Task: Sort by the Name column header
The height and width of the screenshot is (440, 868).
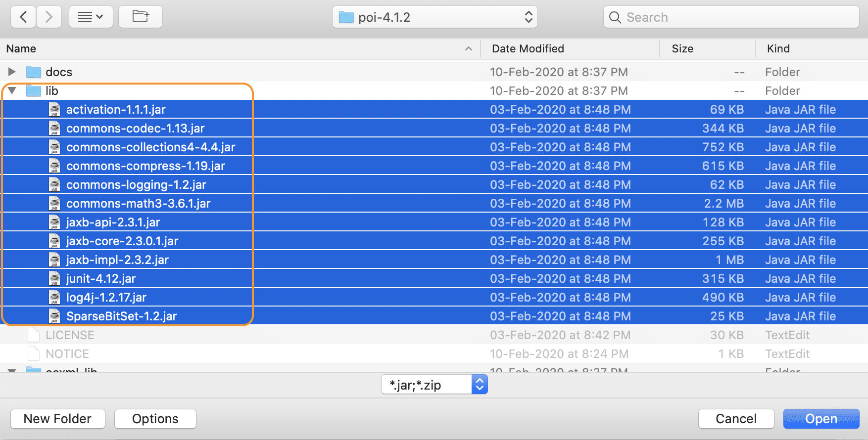Action: click(x=21, y=48)
